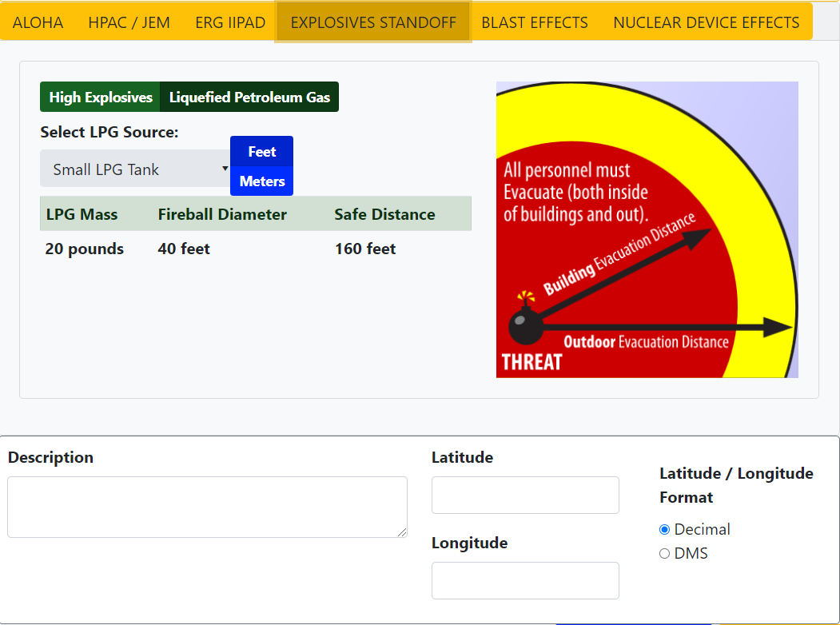
Task: Open the ALOHA tab
Action: tap(38, 22)
